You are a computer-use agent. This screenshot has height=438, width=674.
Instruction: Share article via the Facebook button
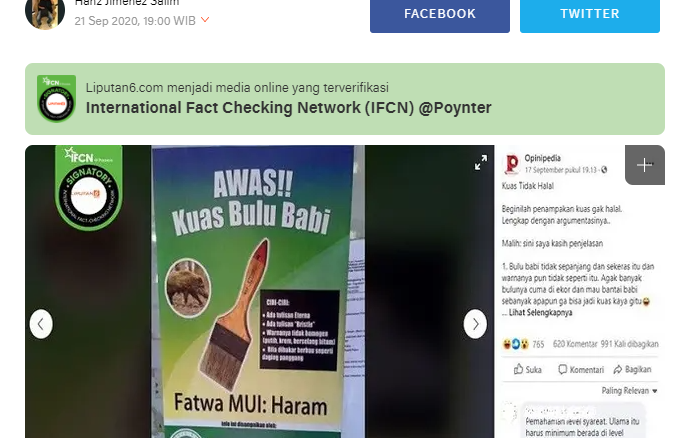point(440,15)
